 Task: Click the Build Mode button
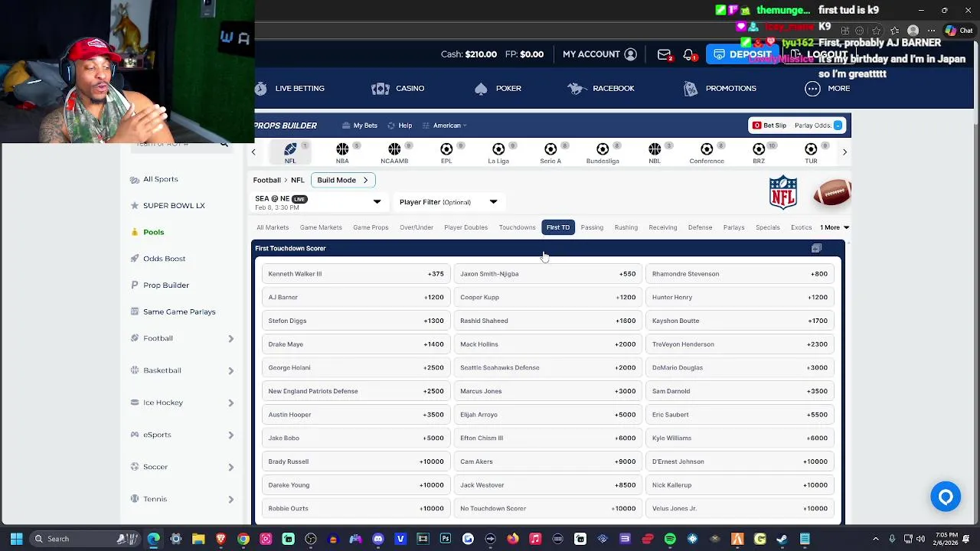[x=343, y=180]
